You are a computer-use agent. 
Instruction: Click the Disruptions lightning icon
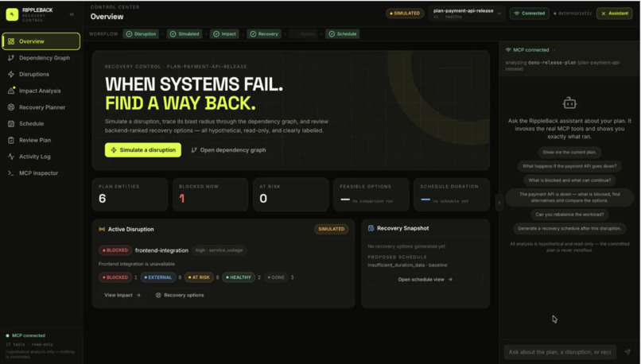[x=11, y=75]
